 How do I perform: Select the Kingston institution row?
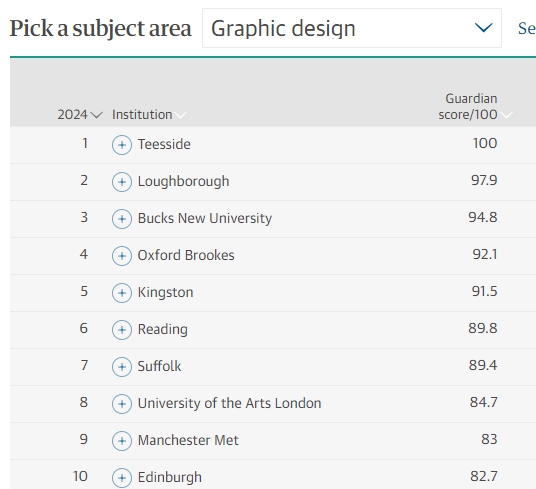tap(273, 293)
